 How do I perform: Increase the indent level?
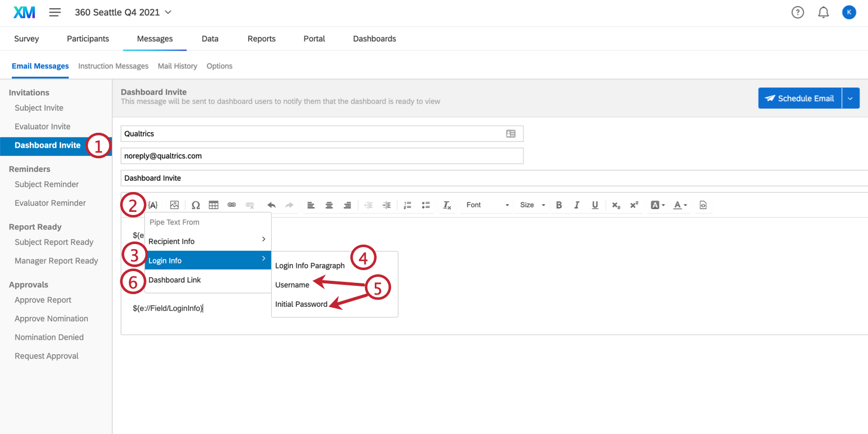click(x=387, y=205)
